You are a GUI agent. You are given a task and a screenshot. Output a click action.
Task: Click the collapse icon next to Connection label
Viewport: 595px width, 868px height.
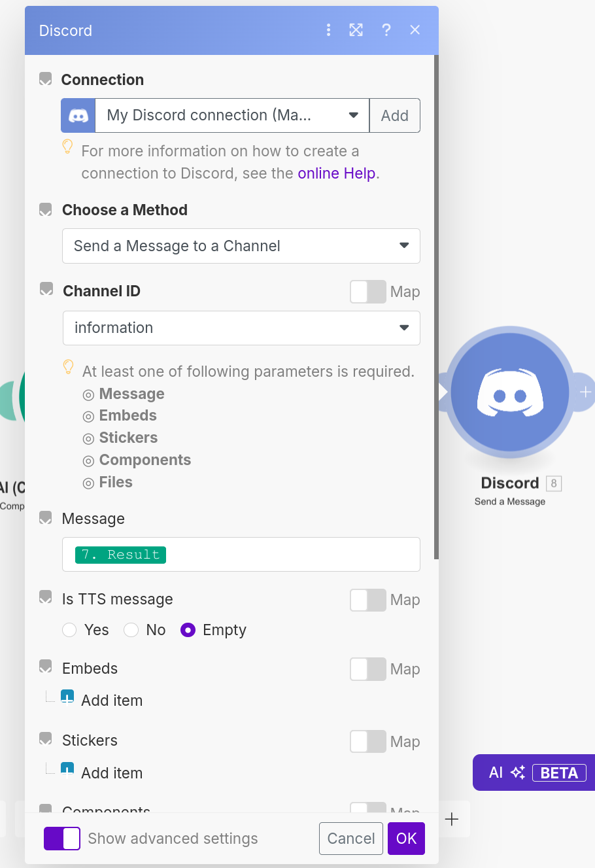click(45, 79)
